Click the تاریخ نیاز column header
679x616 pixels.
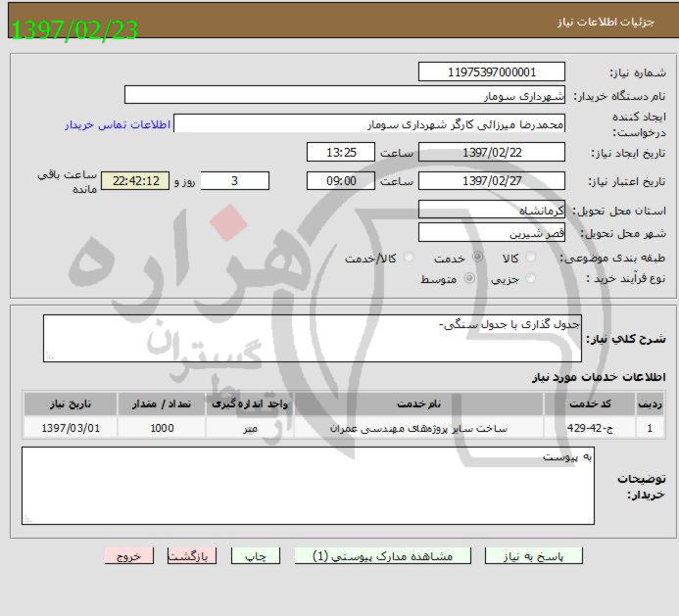(x=71, y=403)
